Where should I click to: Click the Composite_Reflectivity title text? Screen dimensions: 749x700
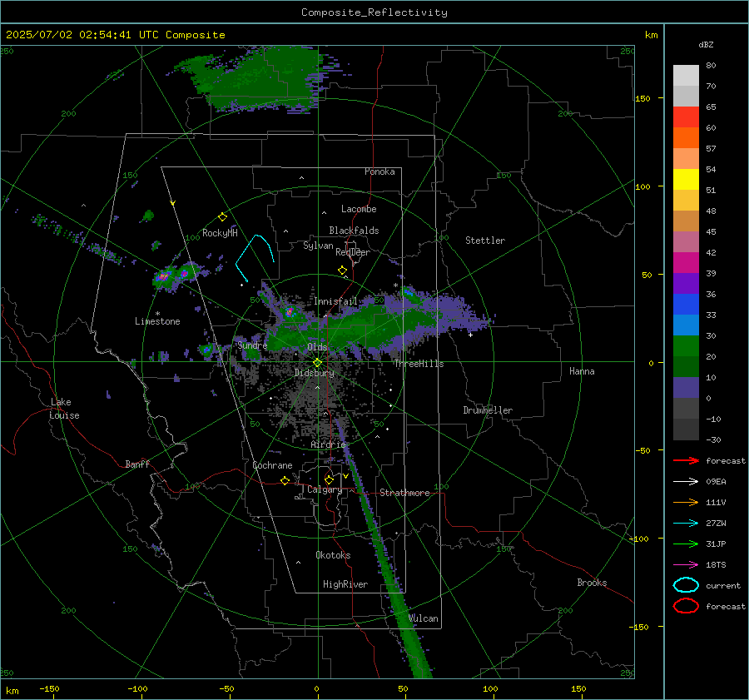374,12
